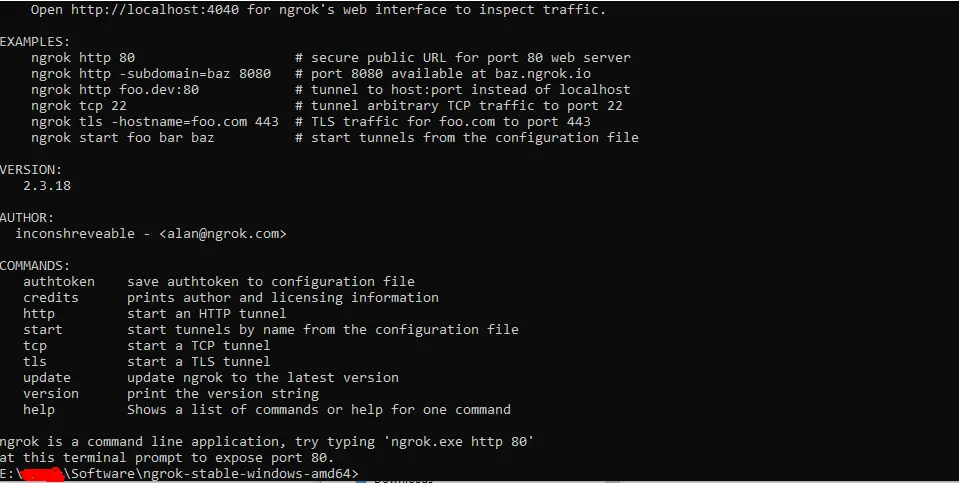
Task: Click the 'update' command in the list
Action: click(x=47, y=378)
